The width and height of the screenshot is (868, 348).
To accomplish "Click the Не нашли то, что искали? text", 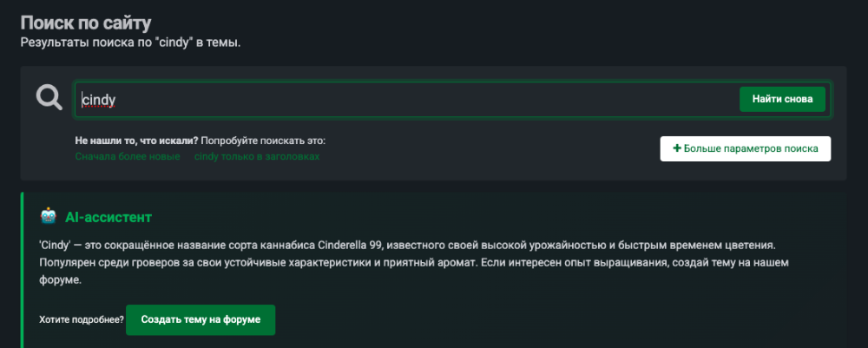I will point(137,141).
